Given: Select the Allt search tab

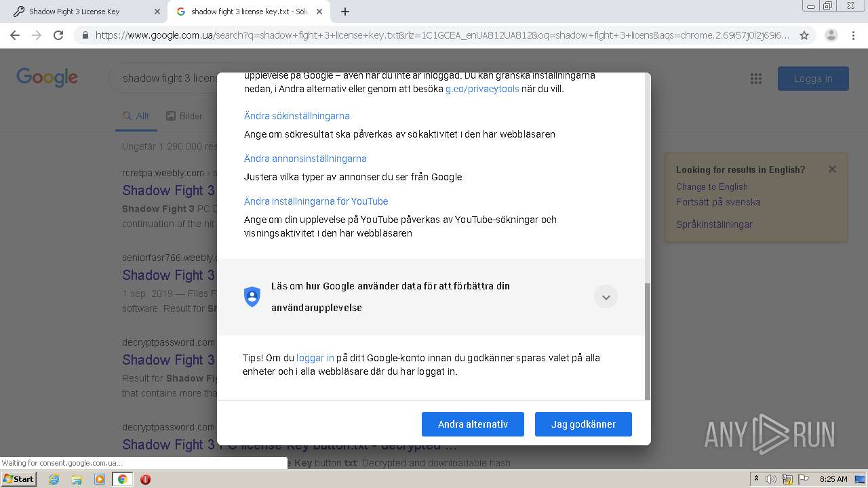Looking at the screenshot, I should (136, 116).
